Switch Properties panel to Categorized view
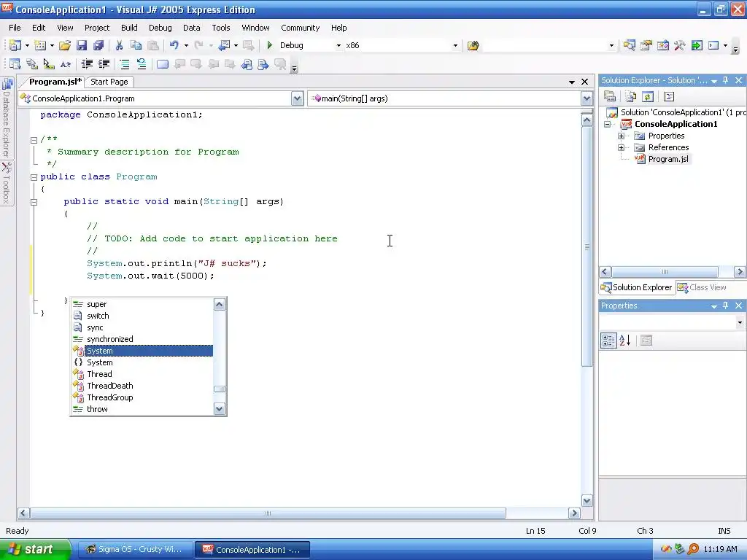The height and width of the screenshot is (560, 747). click(x=608, y=341)
